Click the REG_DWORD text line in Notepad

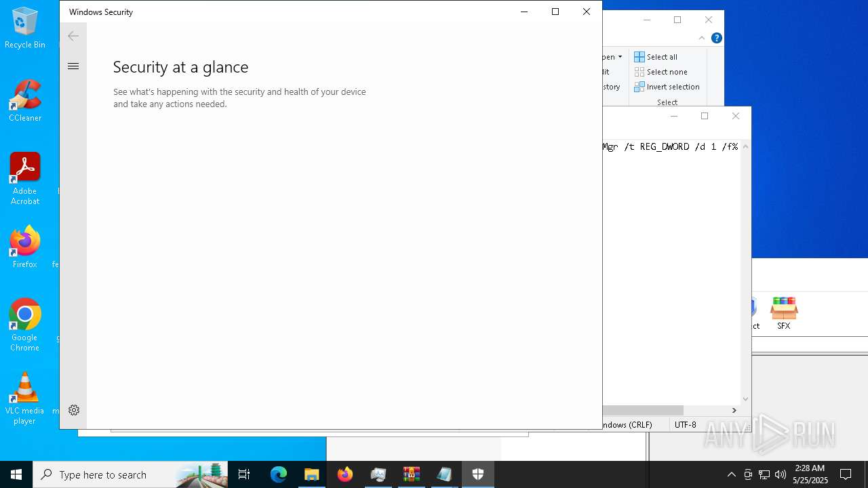pyautogui.click(x=670, y=146)
